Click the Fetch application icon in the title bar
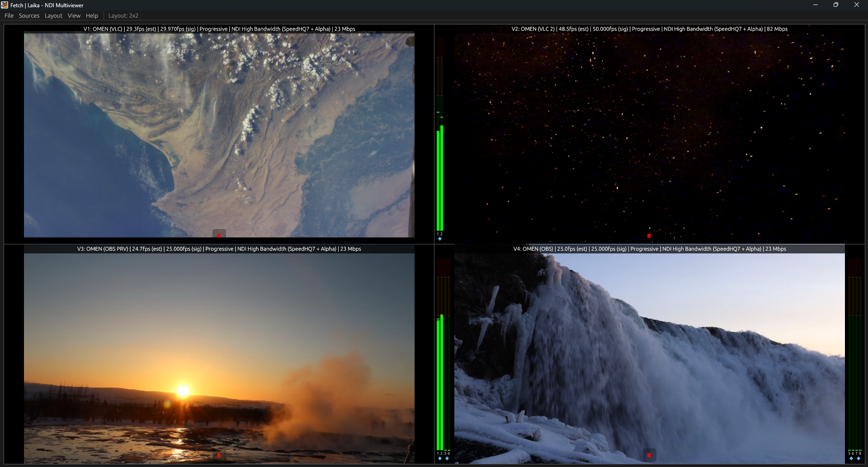The width and height of the screenshot is (868, 467). [x=5, y=5]
